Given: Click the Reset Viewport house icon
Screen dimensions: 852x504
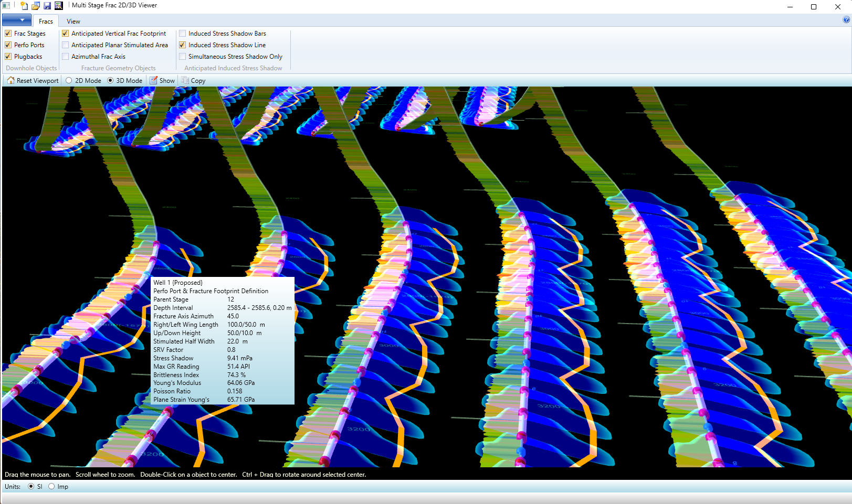Looking at the screenshot, I should click(11, 80).
